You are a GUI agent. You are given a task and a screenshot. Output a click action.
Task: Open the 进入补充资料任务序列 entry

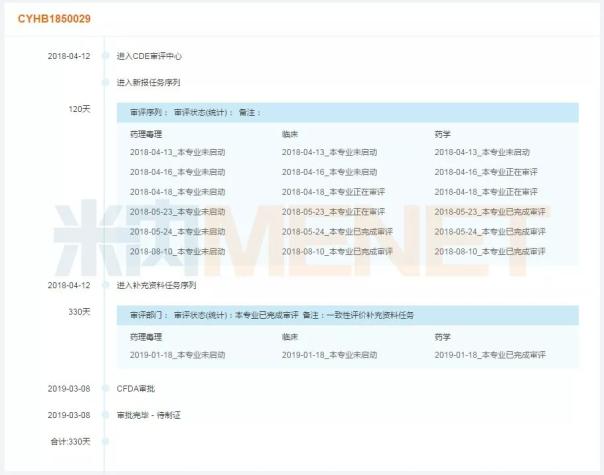155,285
